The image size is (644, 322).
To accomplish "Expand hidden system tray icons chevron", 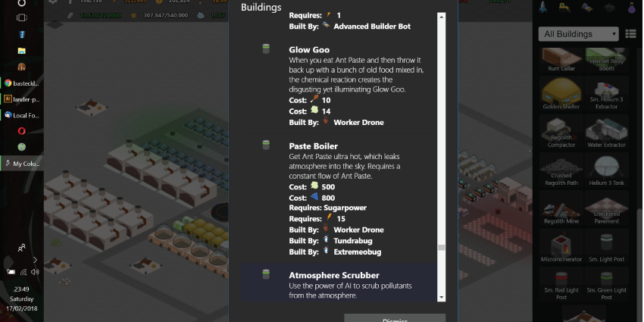I will click(35, 260).
